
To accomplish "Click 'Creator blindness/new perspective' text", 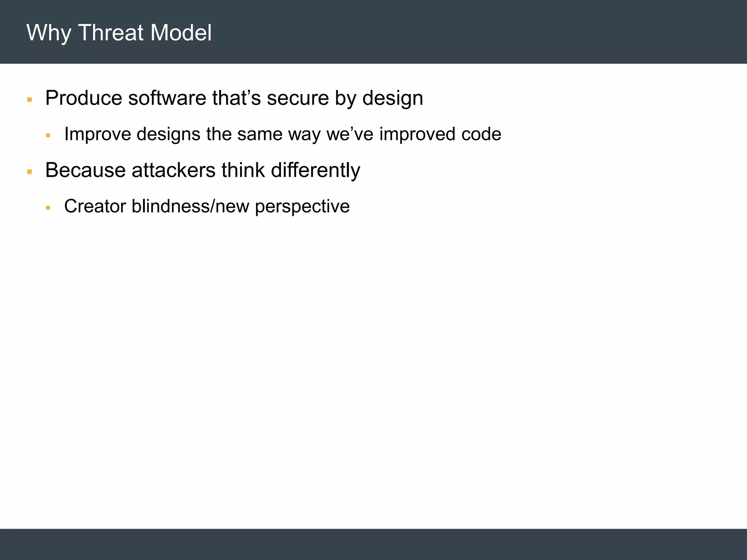I will [x=207, y=206].
